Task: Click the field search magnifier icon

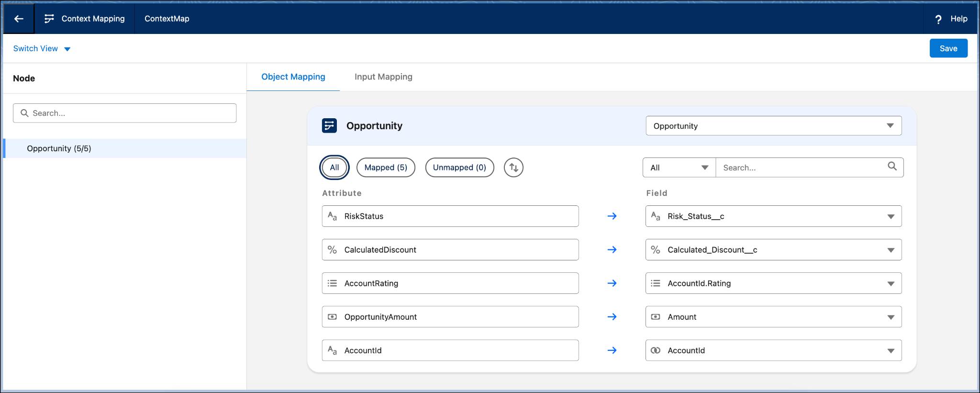Action: [892, 166]
